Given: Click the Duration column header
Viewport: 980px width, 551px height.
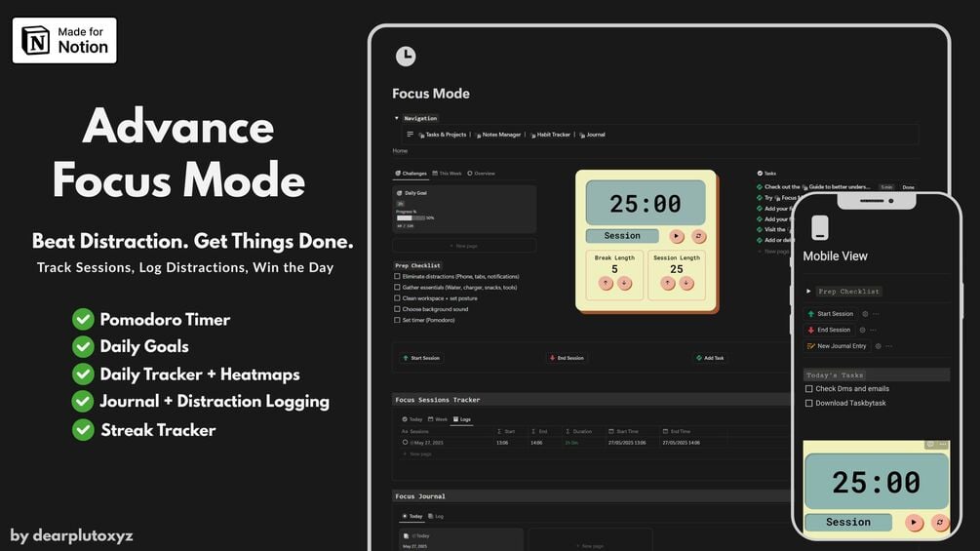Looking at the screenshot, I should [579, 431].
